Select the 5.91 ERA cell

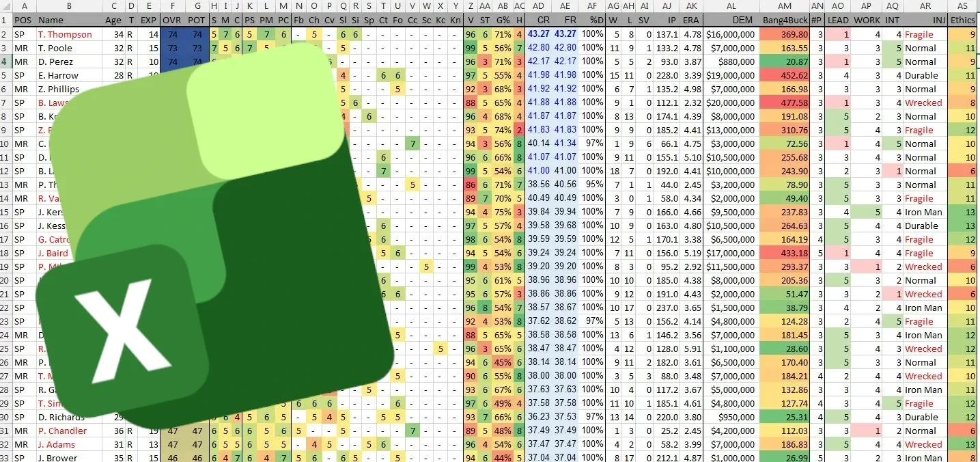[x=690, y=349]
